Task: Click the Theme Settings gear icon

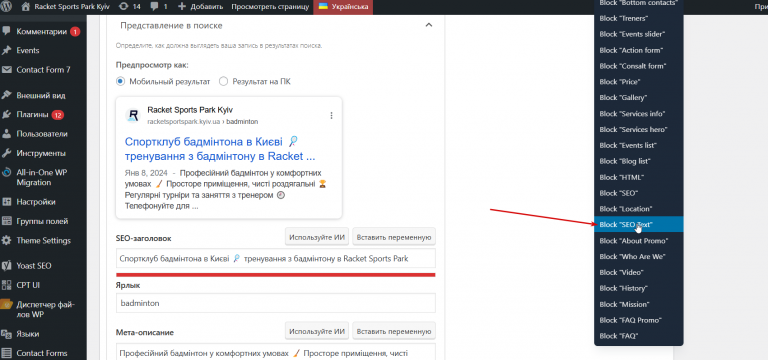Action: [7, 240]
